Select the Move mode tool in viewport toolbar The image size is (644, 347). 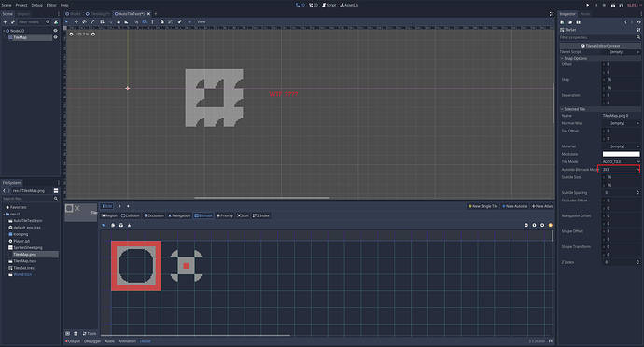77,21
